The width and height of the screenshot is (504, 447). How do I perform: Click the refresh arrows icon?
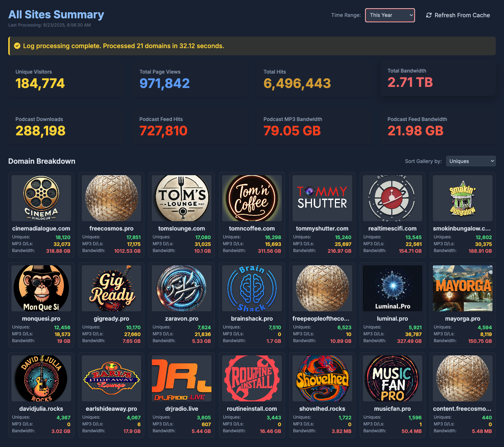(429, 15)
